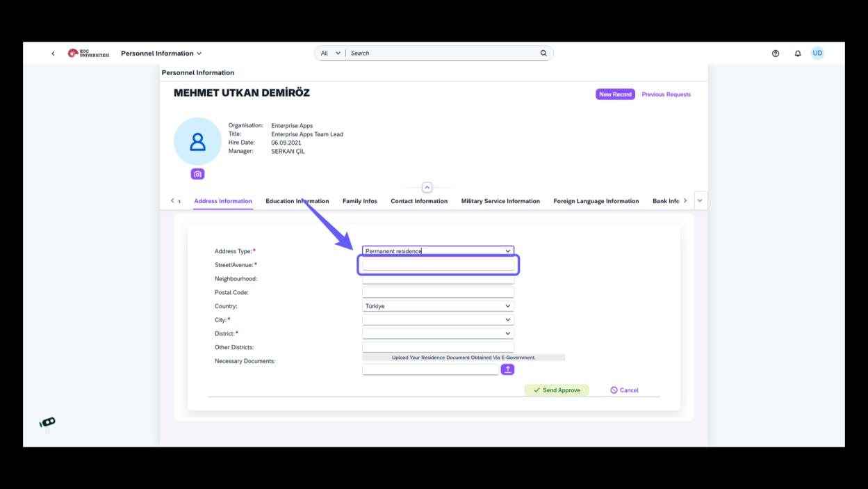Click the back arrow in the header

coord(54,54)
